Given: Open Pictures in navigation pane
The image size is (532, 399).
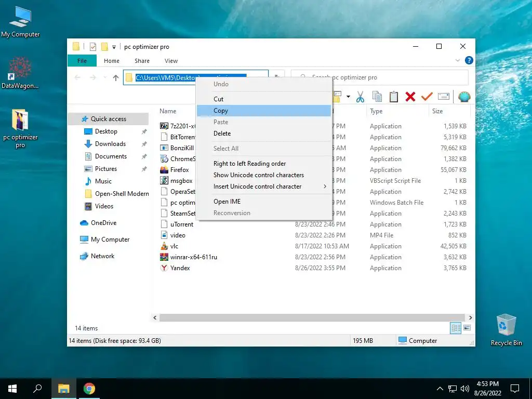Looking at the screenshot, I should coord(106,169).
